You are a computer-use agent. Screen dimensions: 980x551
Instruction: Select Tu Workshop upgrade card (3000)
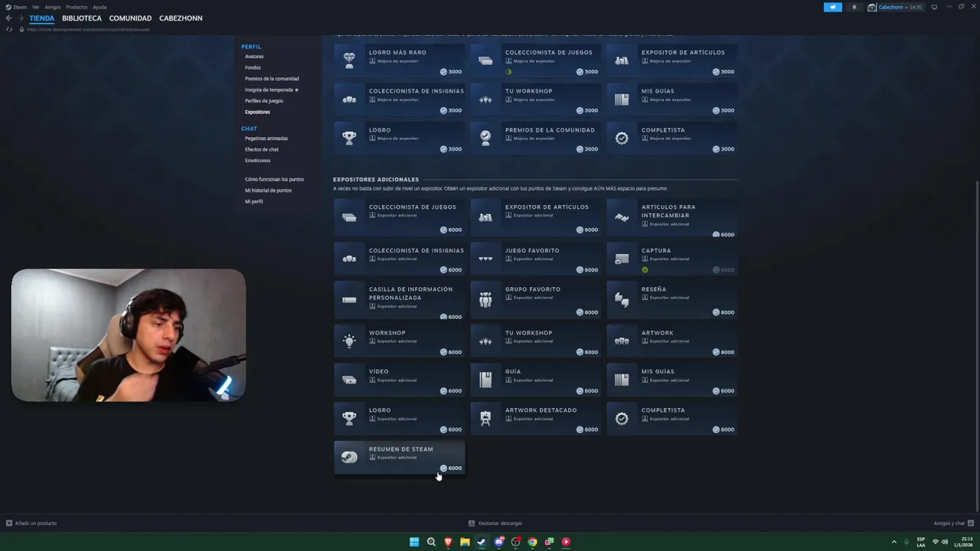coord(536,99)
